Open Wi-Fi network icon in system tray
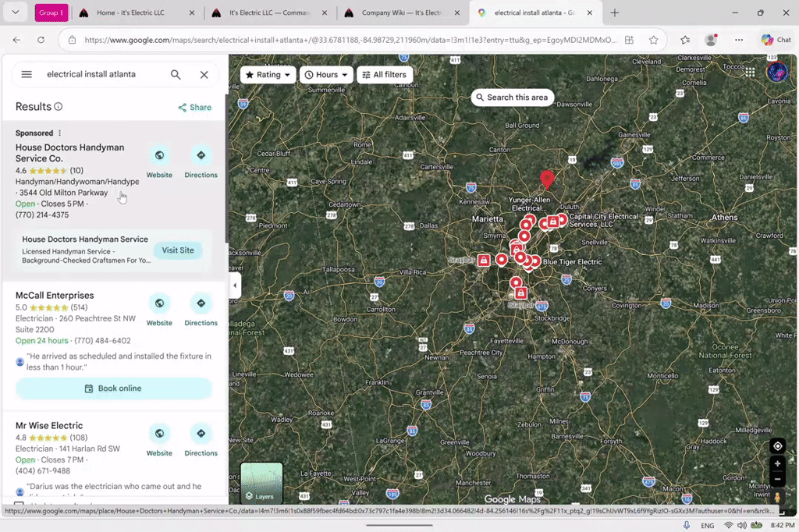799x532 pixels. 729,526
